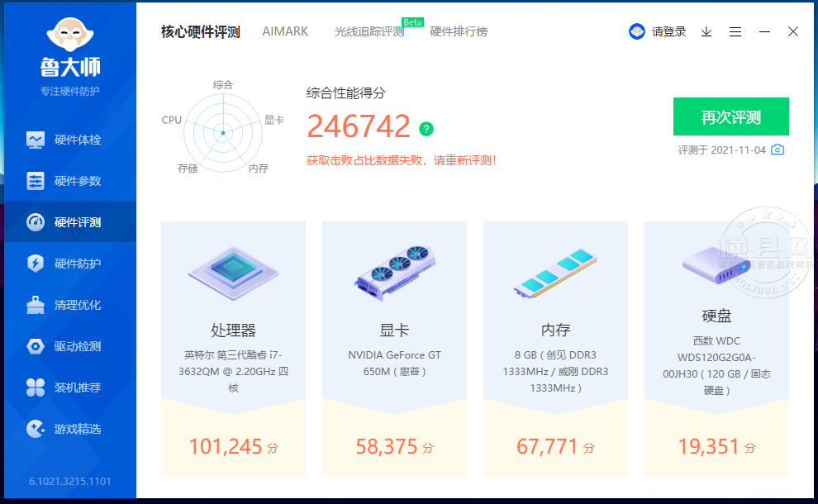Click the 硬件防护 shield icon

pos(36,264)
